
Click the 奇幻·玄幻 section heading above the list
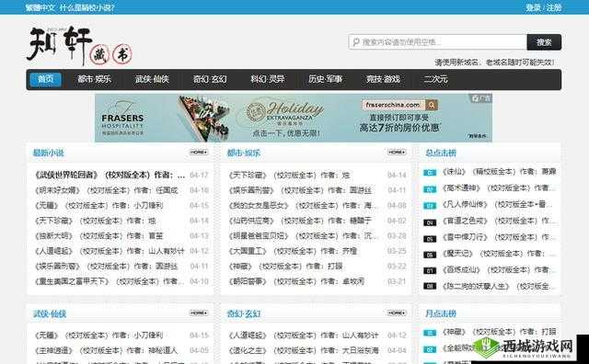[x=243, y=313]
